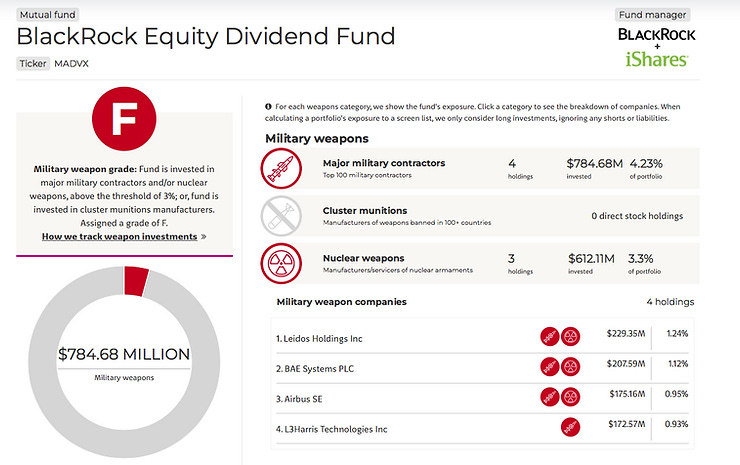Viewport: 740px width, 465px height.
Task: Click BAE Systems military contractor icon
Action: pyautogui.click(x=550, y=367)
